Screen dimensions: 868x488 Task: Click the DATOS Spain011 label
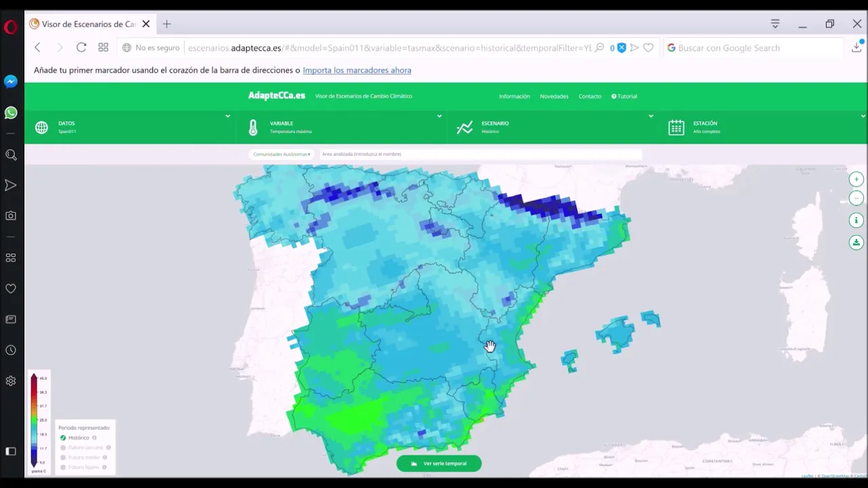[x=67, y=127]
